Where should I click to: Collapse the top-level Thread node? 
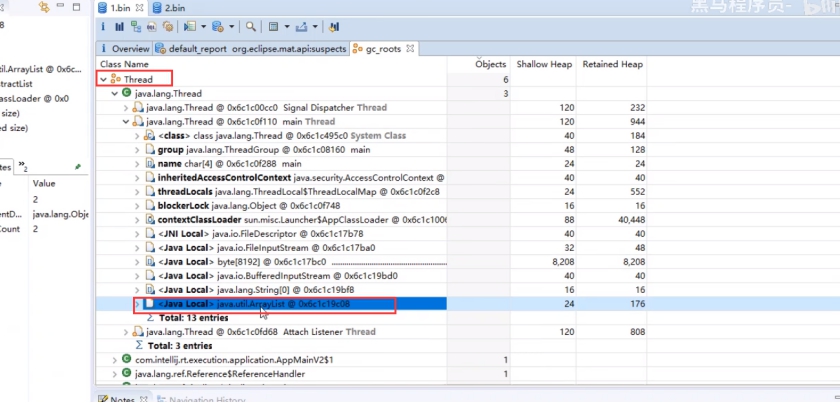click(103, 79)
